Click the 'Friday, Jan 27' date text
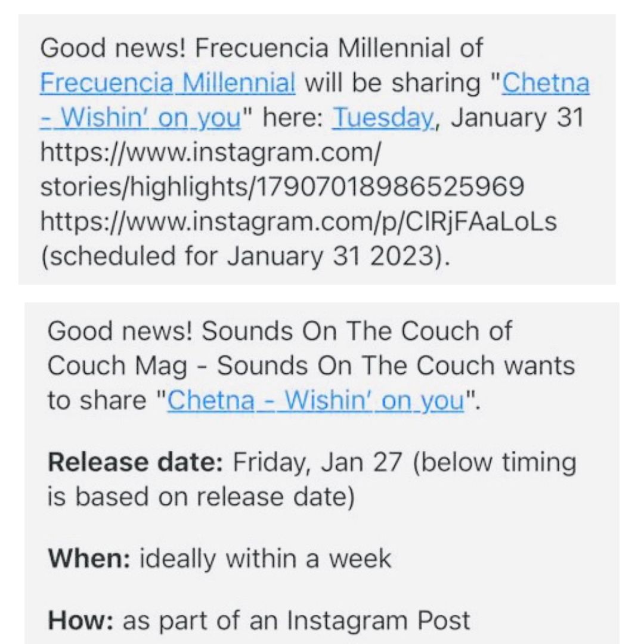This screenshot has height=644, width=644. [317, 462]
